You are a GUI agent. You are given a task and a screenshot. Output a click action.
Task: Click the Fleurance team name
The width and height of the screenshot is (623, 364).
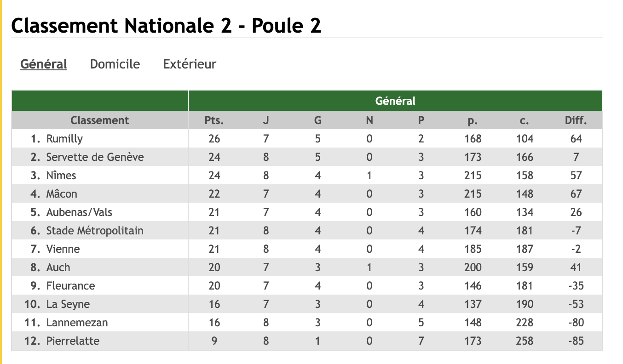[x=70, y=286]
